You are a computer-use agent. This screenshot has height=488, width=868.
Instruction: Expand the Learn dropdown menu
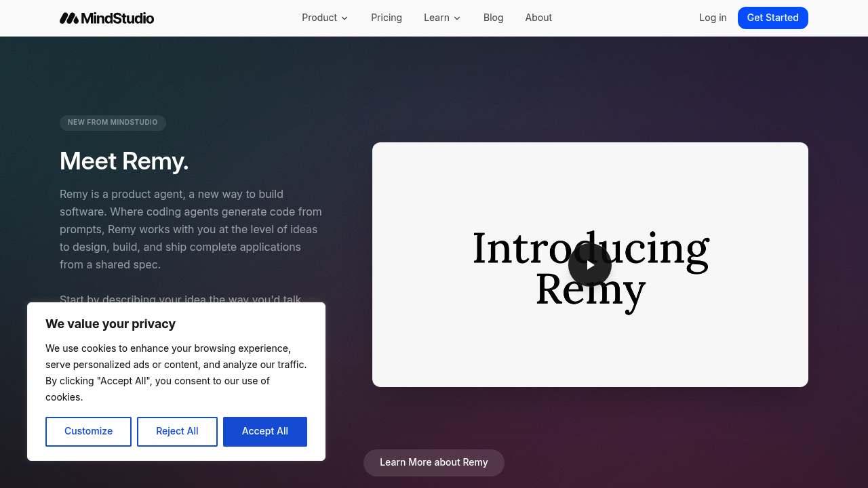pyautogui.click(x=442, y=18)
